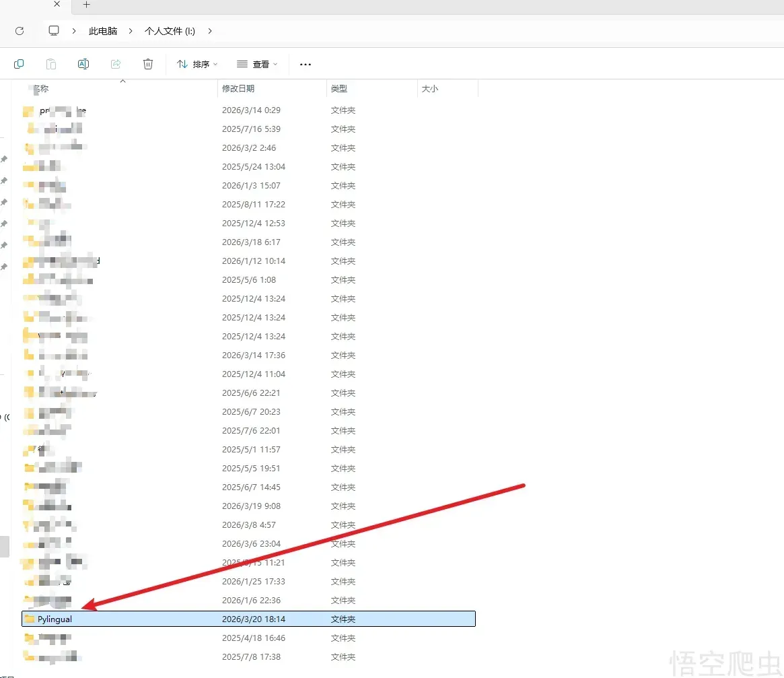Click the paste icon in toolbar
This screenshot has height=678, width=784.
click(51, 64)
